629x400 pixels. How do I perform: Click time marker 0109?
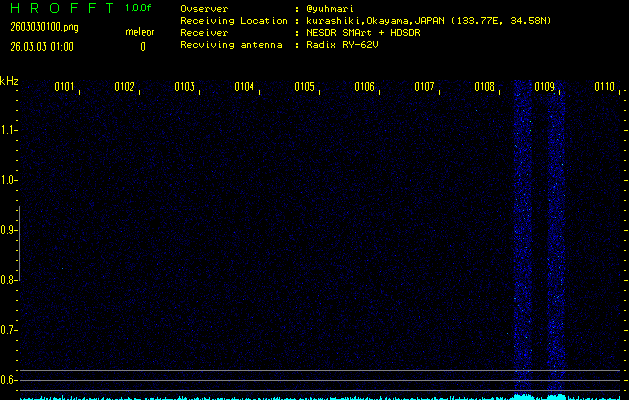pos(544,87)
